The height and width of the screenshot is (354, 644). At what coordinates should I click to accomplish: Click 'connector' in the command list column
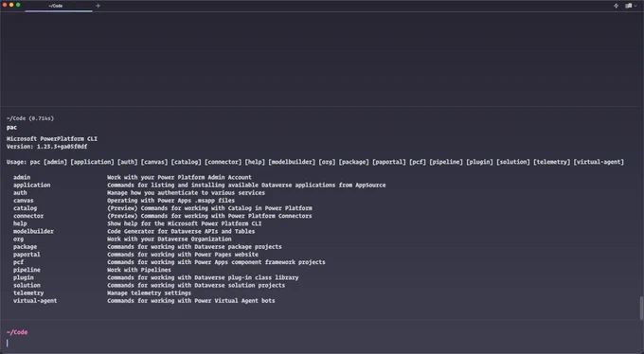(x=28, y=216)
